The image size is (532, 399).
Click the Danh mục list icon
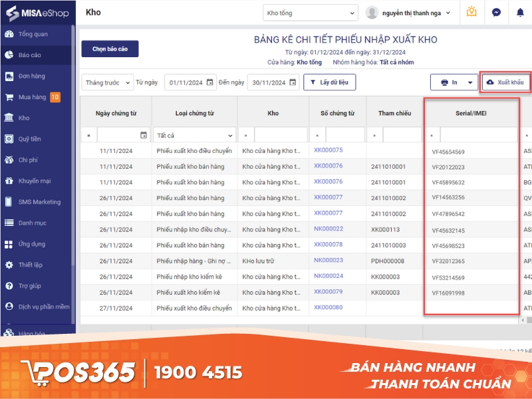[x=9, y=223]
